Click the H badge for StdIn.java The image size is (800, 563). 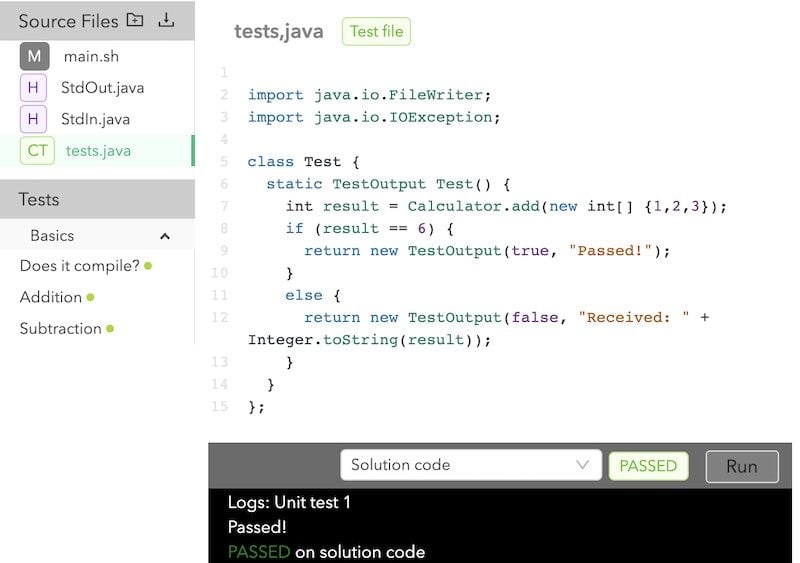pyautogui.click(x=33, y=119)
